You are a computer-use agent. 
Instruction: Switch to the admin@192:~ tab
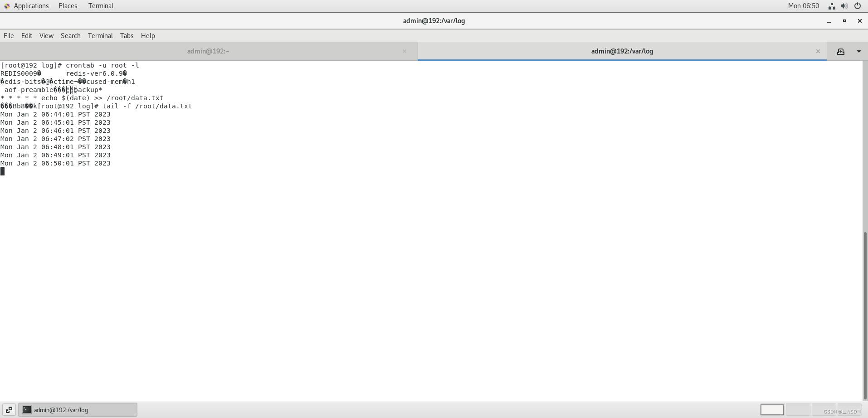click(x=208, y=51)
